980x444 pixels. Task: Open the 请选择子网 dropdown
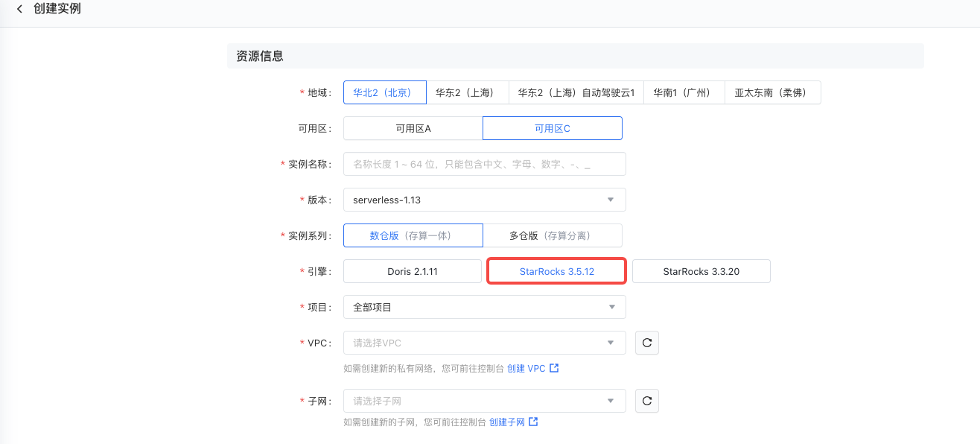tap(485, 401)
